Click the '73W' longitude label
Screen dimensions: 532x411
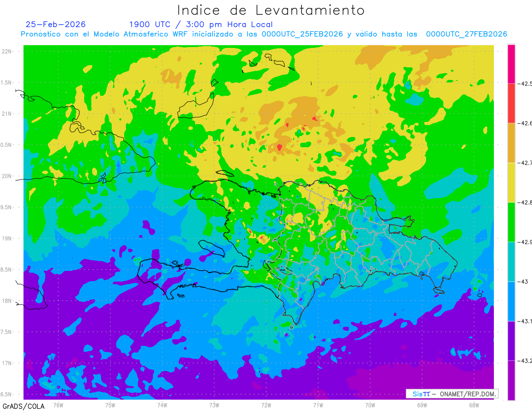click(214, 405)
